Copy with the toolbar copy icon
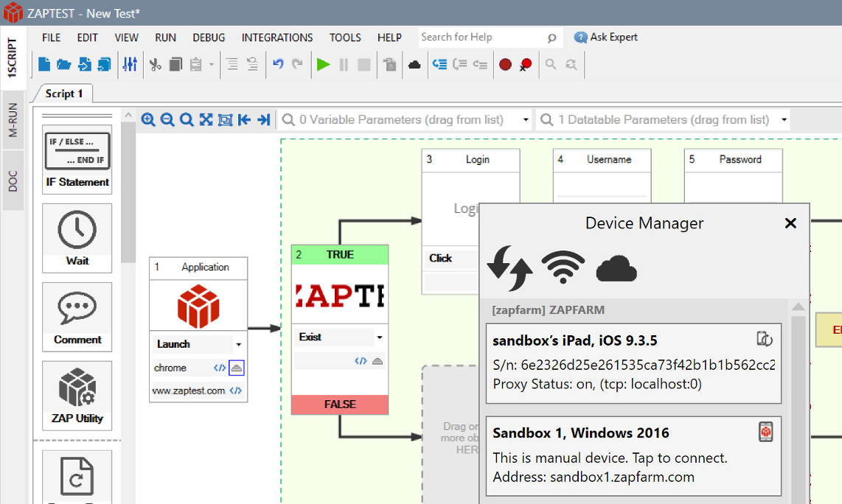 point(175,64)
